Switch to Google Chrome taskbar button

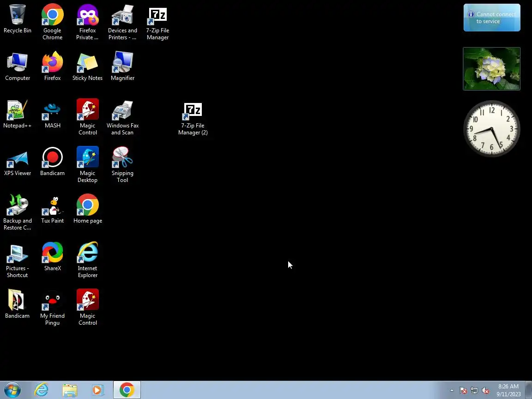tap(127, 390)
